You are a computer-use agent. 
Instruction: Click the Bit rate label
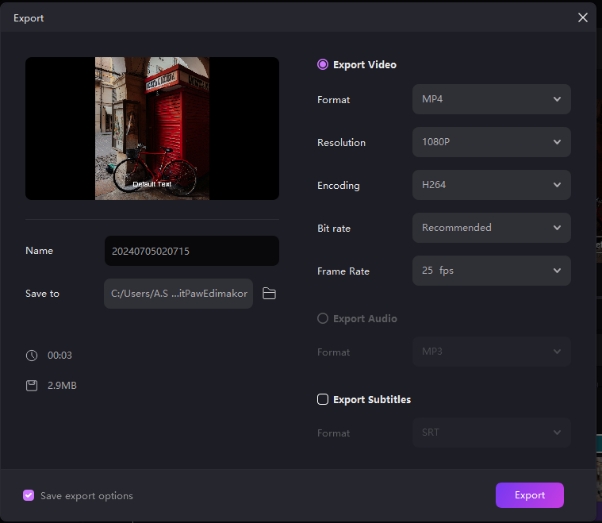[x=334, y=228]
